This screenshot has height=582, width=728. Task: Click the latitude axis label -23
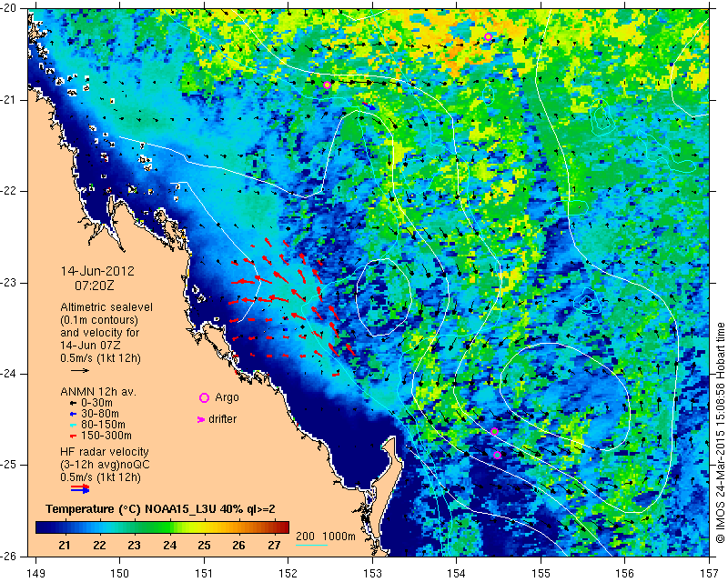click(x=7, y=283)
